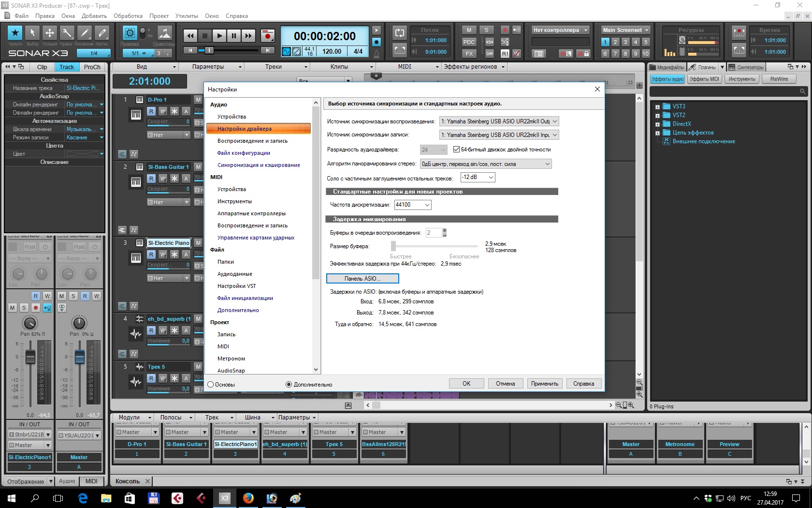Toggle global Mute button in the Control Bar
This screenshot has width=812, height=508.
[469, 30]
